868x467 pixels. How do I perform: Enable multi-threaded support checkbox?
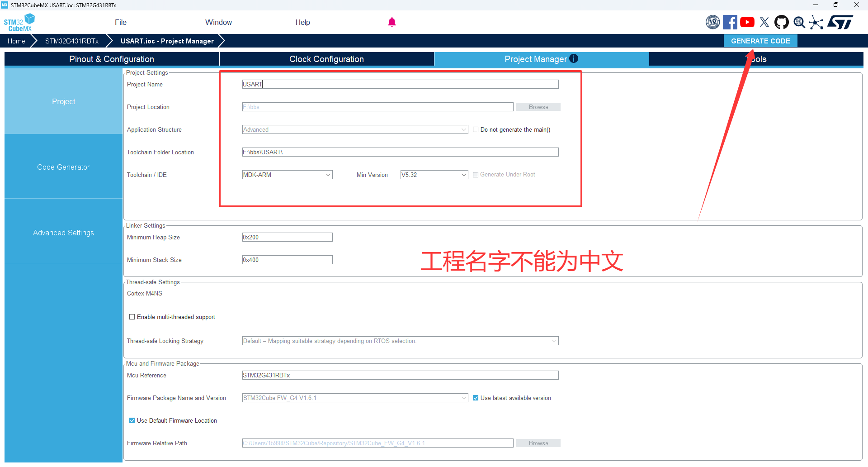point(132,317)
